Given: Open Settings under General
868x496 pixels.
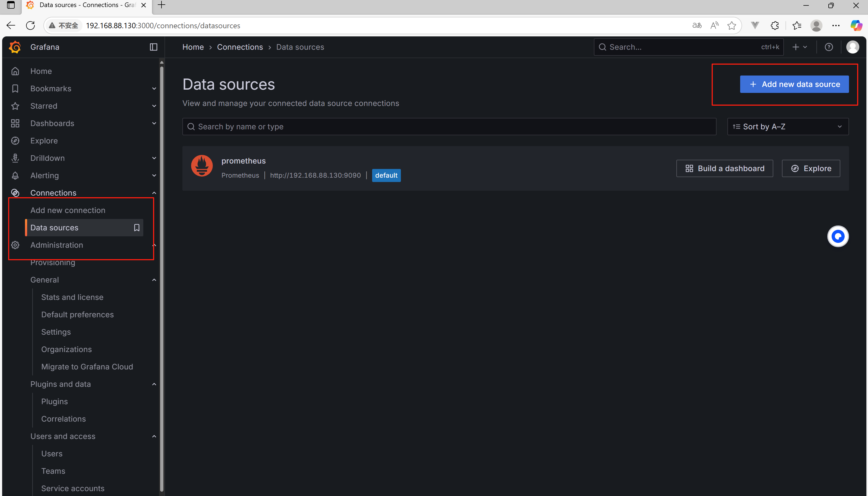Looking at the screenshot, I should click(56, 332).
